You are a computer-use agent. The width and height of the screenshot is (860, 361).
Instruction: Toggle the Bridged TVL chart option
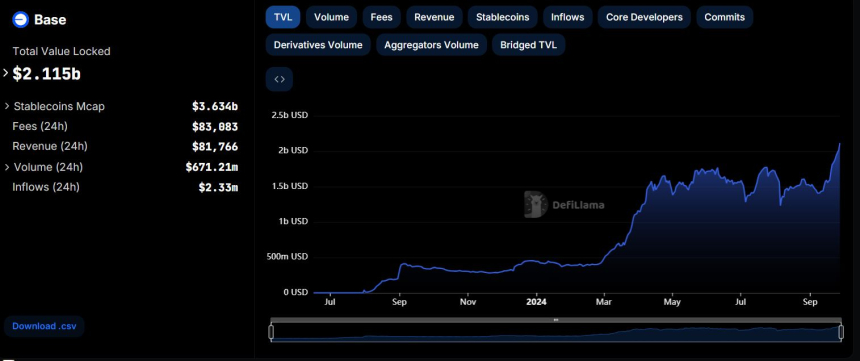pyautogui.click(x=528, y=45)
